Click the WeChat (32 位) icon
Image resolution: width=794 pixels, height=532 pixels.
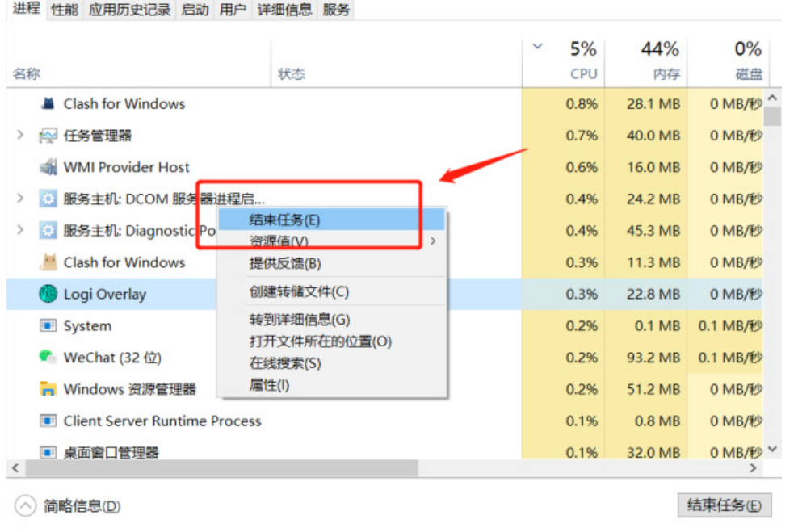(48, 357)
